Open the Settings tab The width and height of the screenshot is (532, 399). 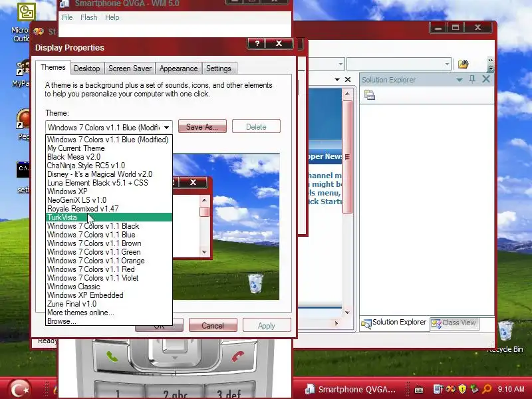click(x=219, y=68)
